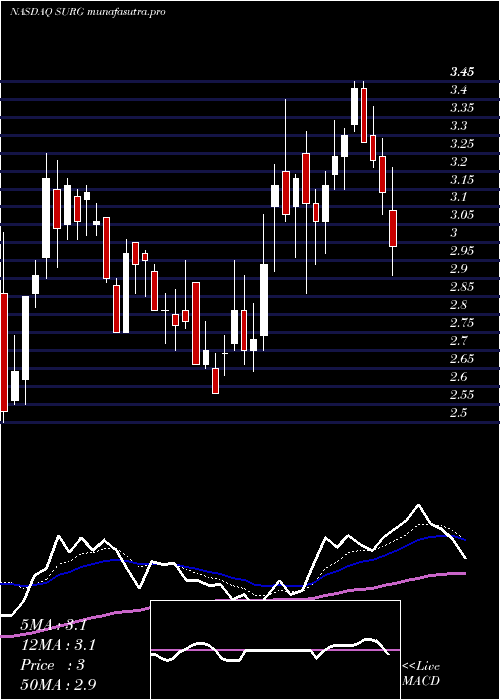Click the 3.45 price axis label
The height and width of the screenshot is (700, 500).
point(462,71)
